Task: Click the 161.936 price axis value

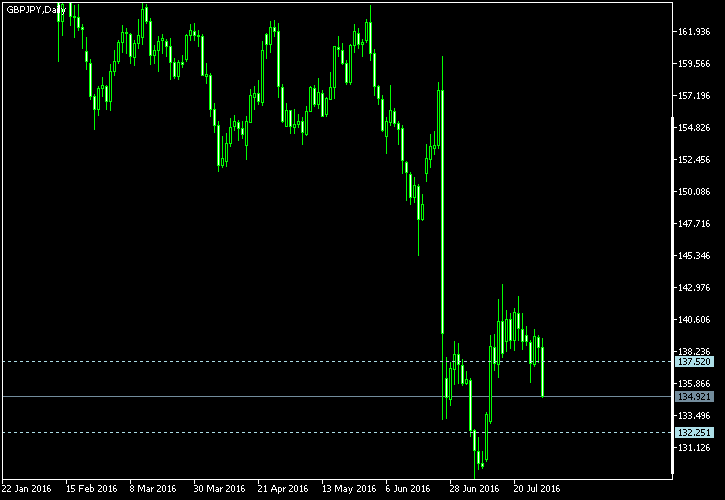Action: [x=694, y=32]
